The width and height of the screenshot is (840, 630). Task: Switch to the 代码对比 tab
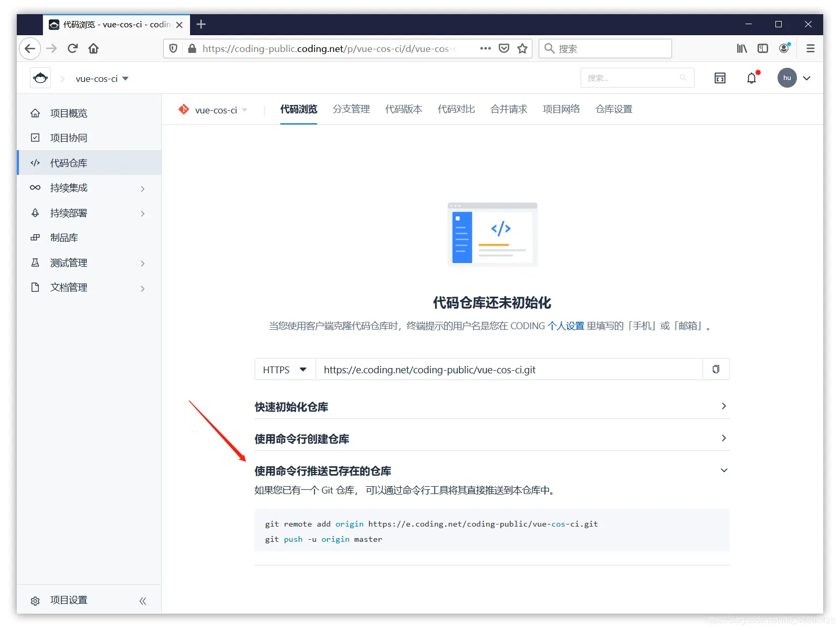pyautogui.click(x=456, y=109)
